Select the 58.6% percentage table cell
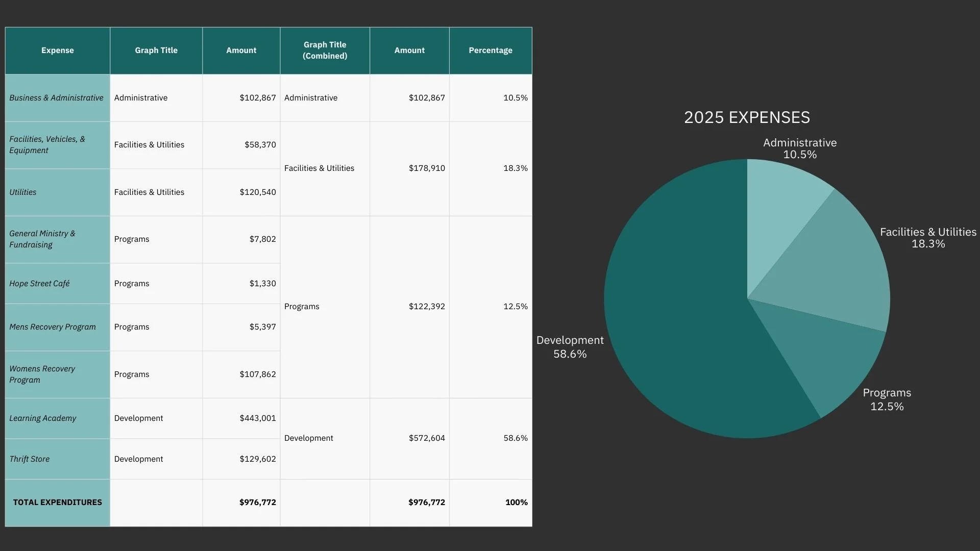980x551 pixels. pos(515,438)
